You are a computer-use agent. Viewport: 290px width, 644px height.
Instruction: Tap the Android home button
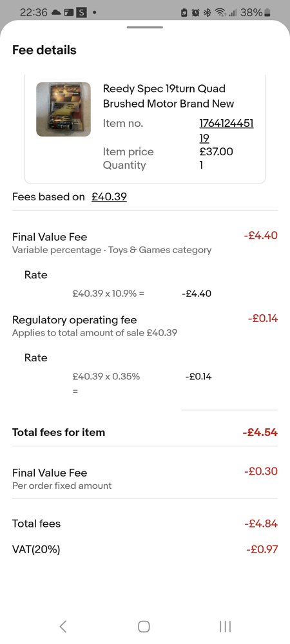tap(144, 627)
